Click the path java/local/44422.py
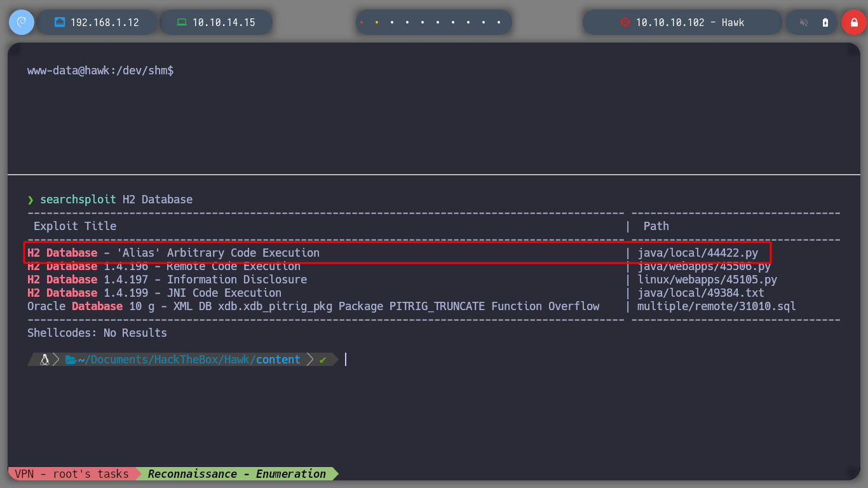The width and height of the screenshot is (868, 488). (x=698, y=253)
